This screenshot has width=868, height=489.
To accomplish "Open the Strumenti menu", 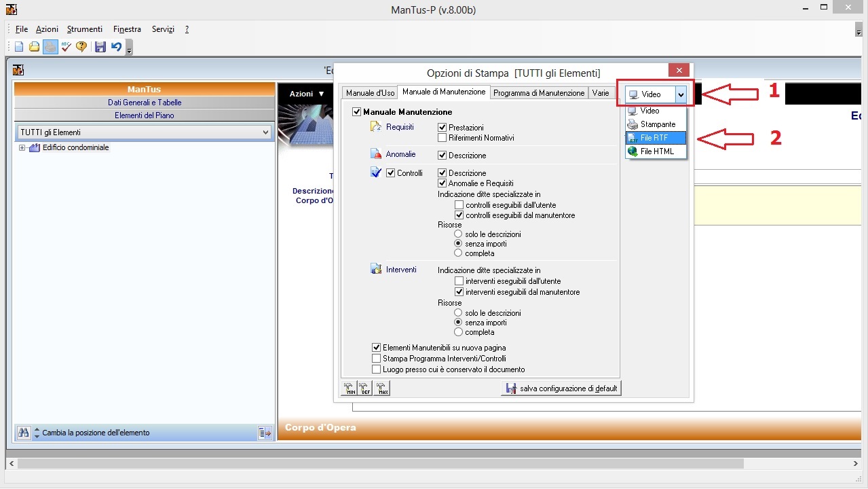I will click(x=85, y=29).
